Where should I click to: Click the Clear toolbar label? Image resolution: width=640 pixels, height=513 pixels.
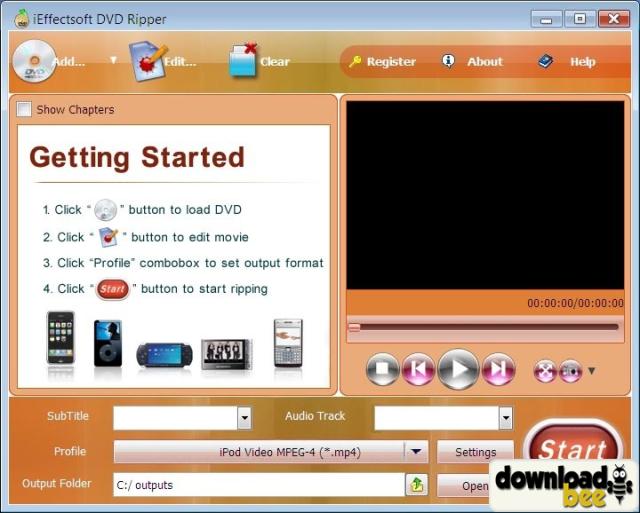point(275,62)
